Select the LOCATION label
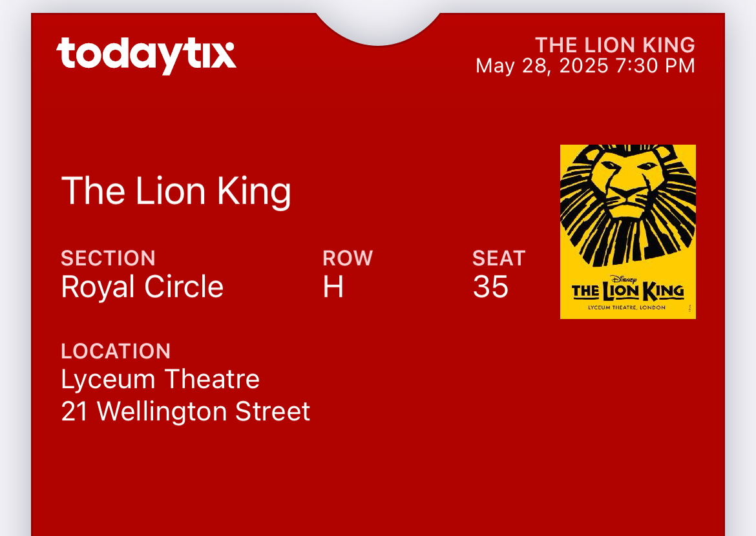 click(x=116, y=351)
